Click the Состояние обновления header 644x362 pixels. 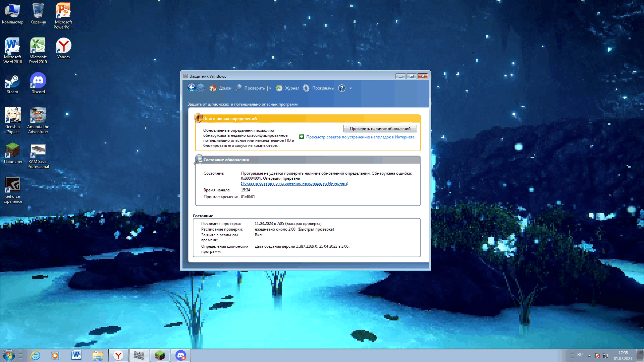(226, 160)
